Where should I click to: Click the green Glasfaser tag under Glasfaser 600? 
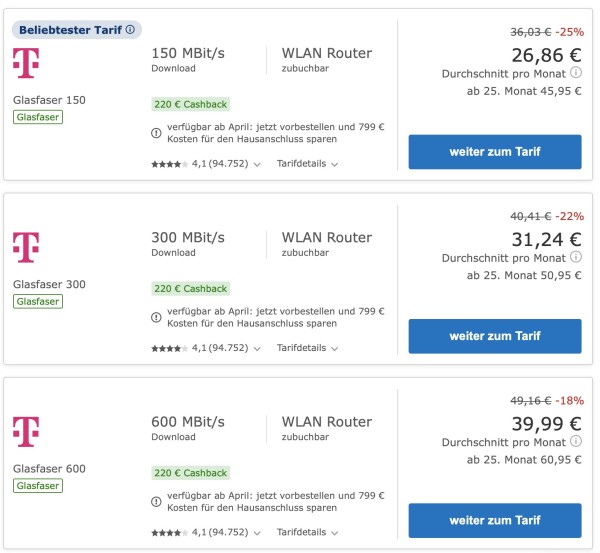tap(38, 486)
